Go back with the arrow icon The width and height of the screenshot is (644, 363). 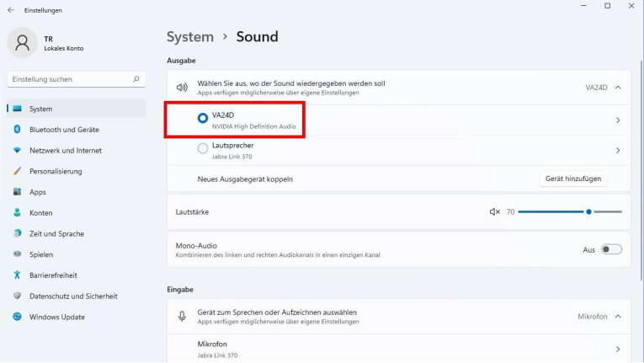point(11,10)
